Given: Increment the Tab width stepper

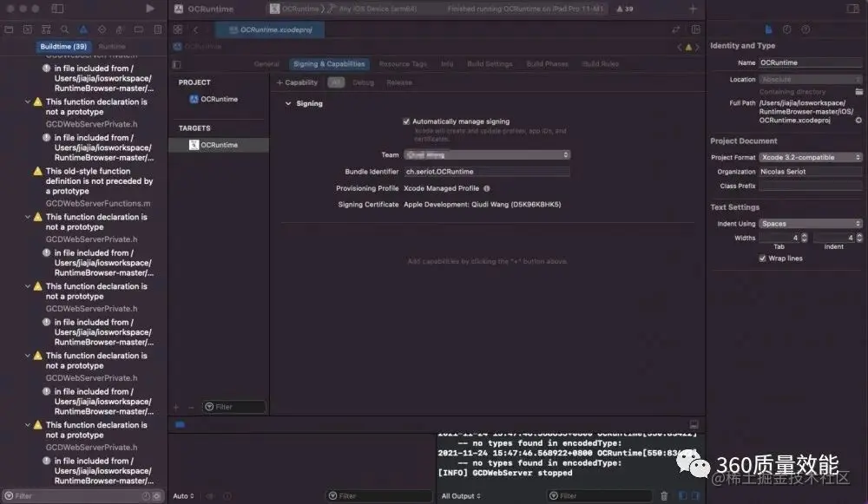Looking at the screenshot, I should (804, 235).
